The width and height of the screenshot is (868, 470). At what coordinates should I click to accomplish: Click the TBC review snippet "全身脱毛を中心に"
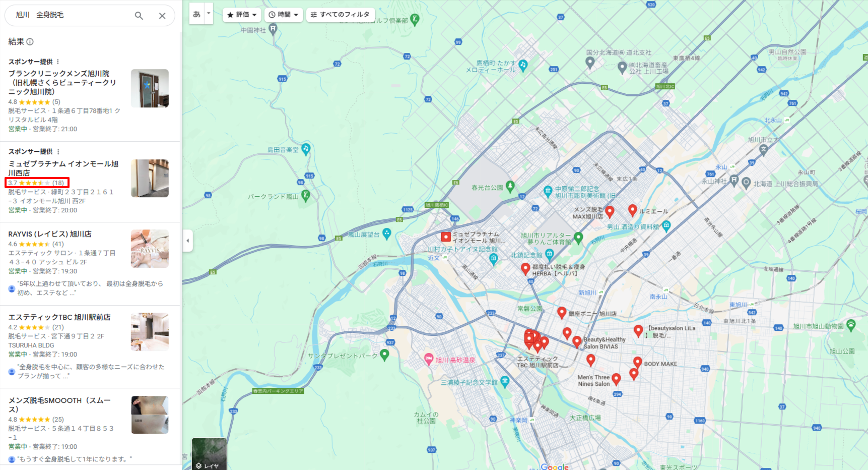91,371
